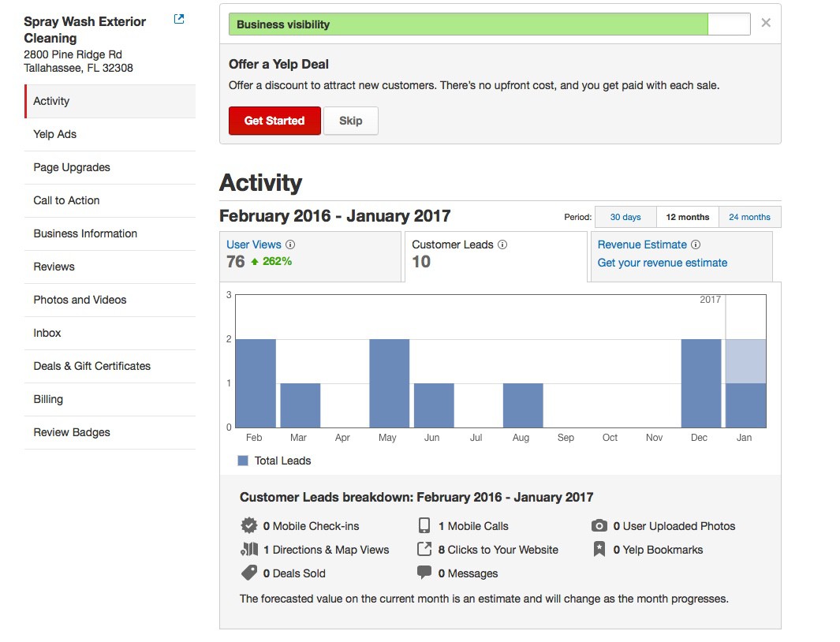Open Photos and Videos section
840x642 pixels.
click(x=110, y=300)
